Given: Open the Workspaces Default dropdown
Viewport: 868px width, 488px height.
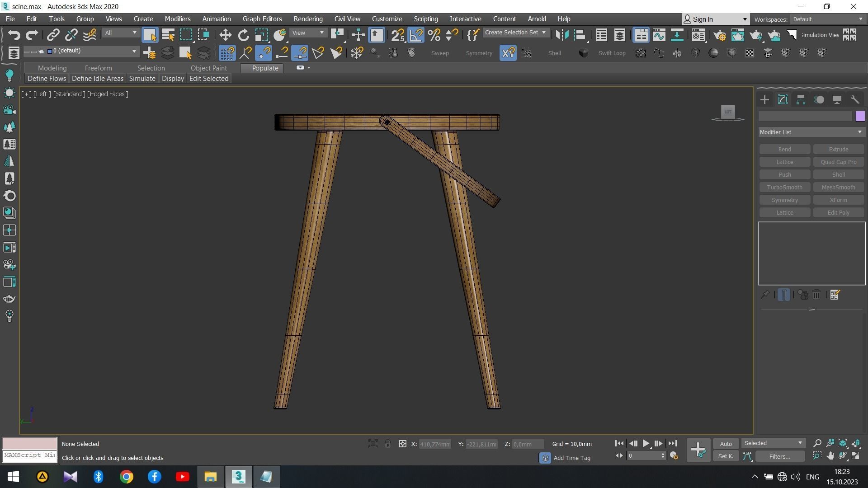Looking at the screenshot, I should (x=828, y=19).
